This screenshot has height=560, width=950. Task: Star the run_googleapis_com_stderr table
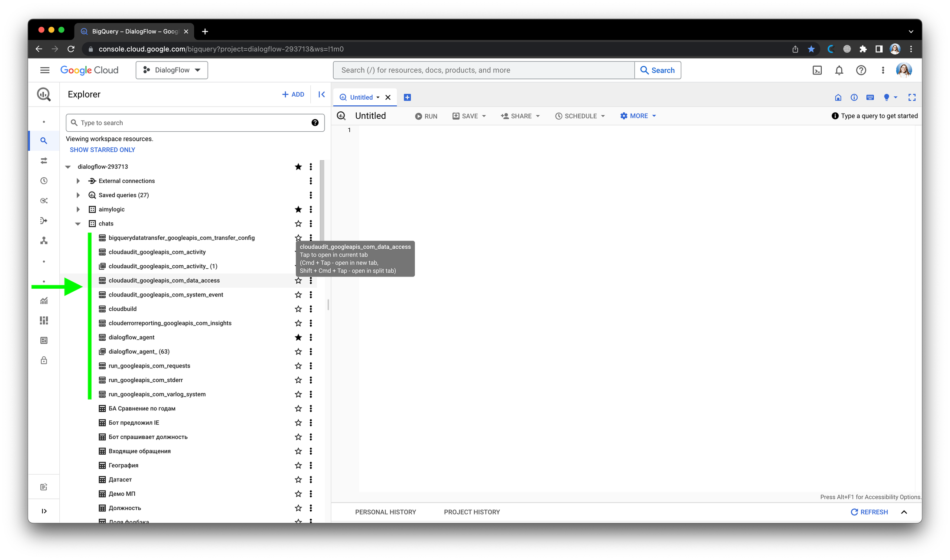pyautogui.click(x=298, y=380)
